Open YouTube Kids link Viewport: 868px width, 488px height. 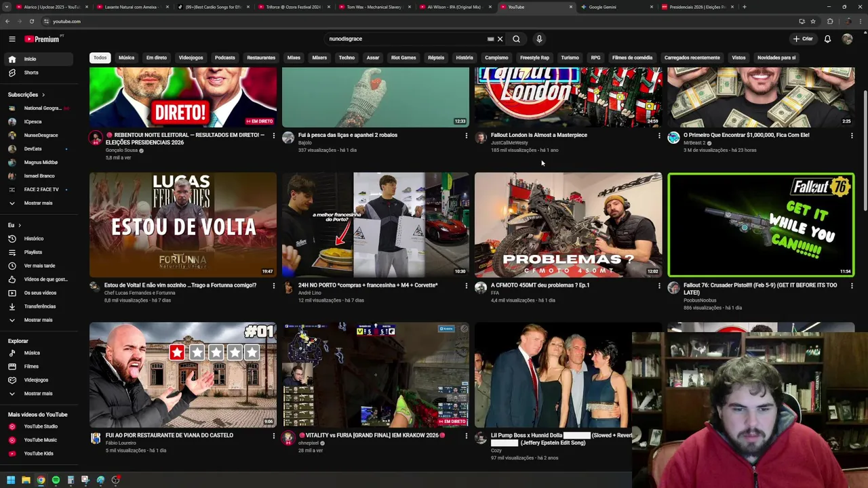(x=39, y=453)
